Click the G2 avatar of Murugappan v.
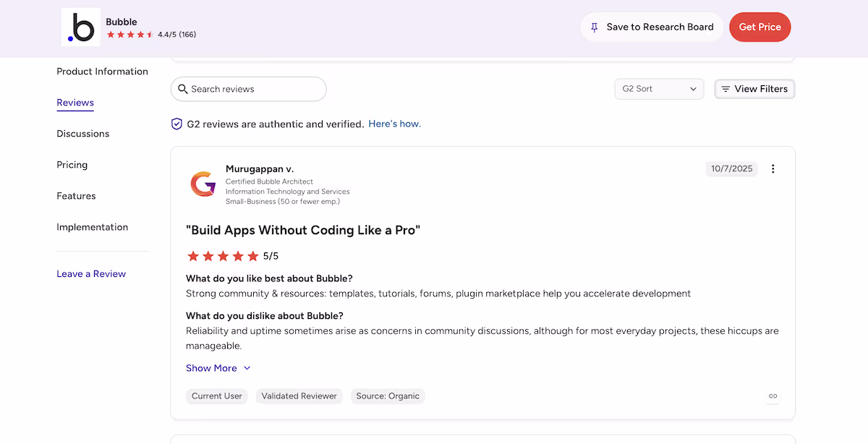This screenshot has width=868, height=444. [203, 184]
